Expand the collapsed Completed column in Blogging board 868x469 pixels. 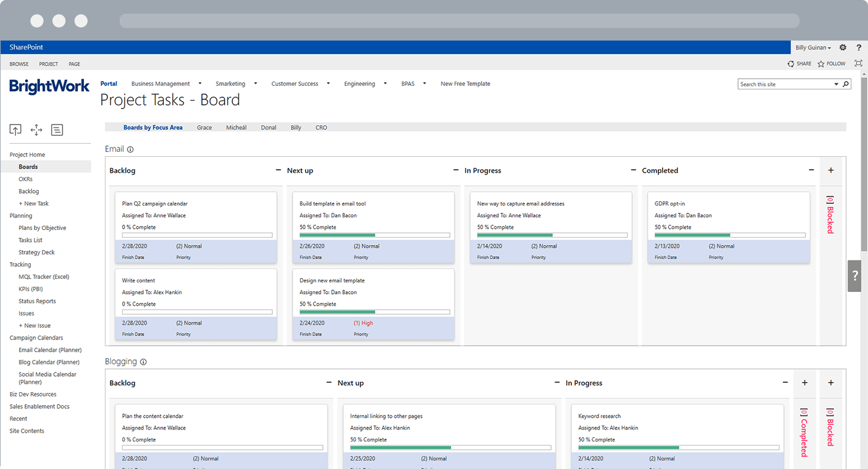(x=805, y=383)
